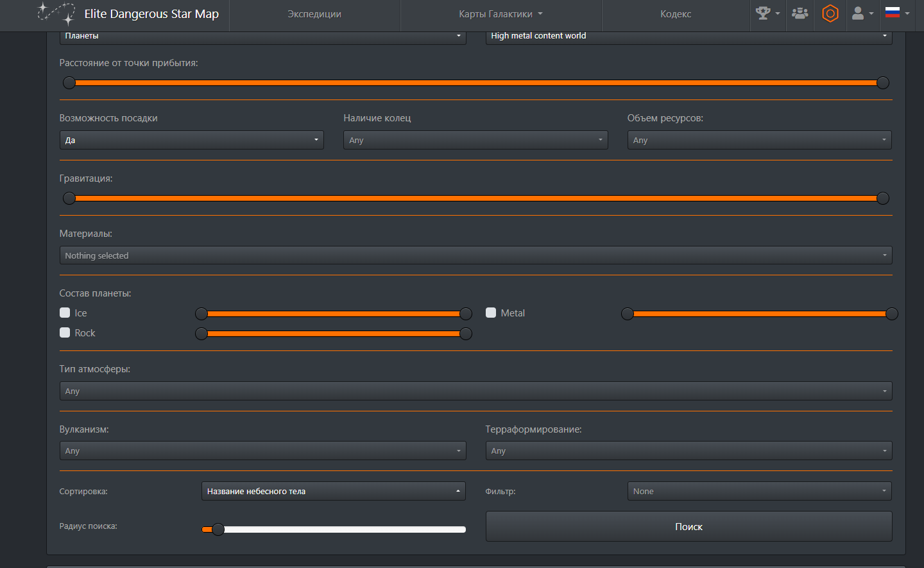Open the Тип атмосферы dropdown
Screen dimensions: 924x568
[475, 391]
